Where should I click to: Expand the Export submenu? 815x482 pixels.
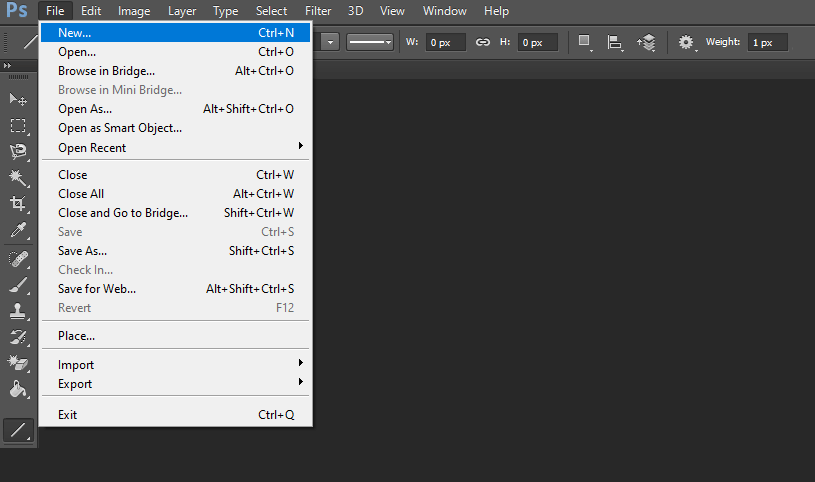175,384
